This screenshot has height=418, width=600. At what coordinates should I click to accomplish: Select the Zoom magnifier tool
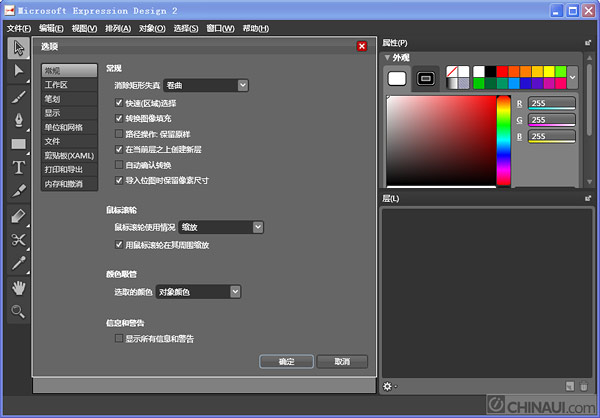coord(18,311)
